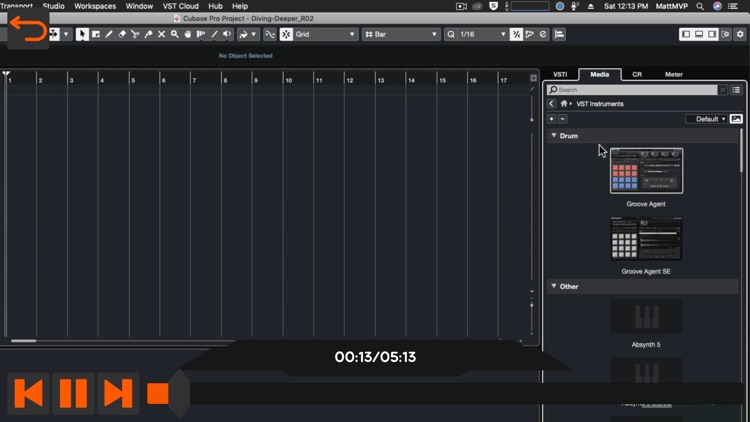Switch to the Meter tab
The height and width of the screenshot is (422, 750).
point(673,75)
